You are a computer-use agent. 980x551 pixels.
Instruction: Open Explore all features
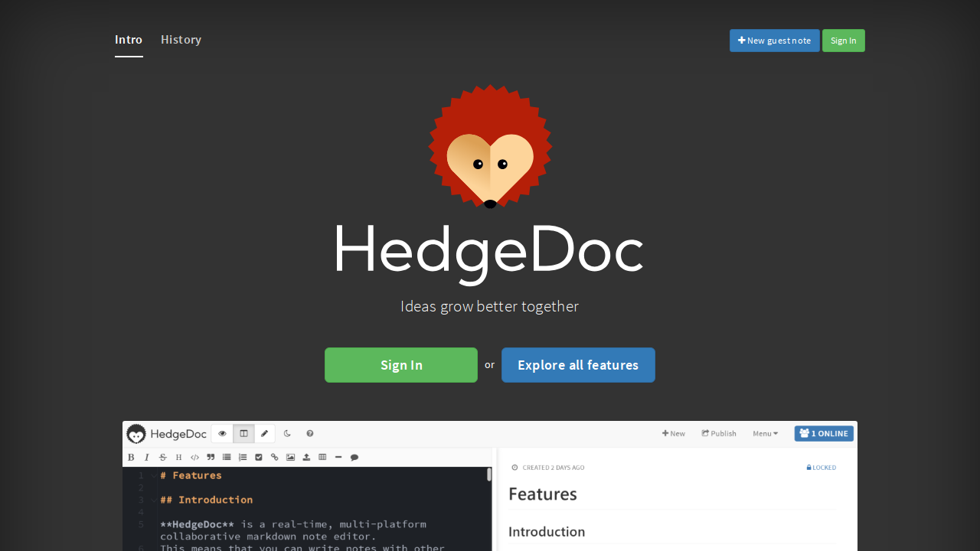pos(578,365)
